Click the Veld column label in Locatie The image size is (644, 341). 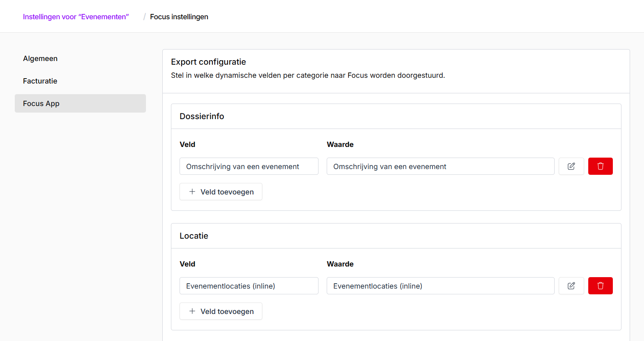point(187,264)
